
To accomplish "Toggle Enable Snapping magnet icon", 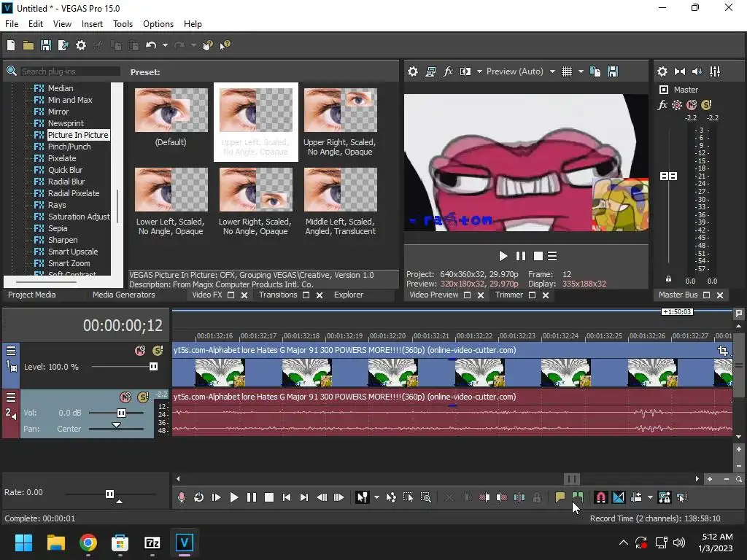I will click(601, 497).
